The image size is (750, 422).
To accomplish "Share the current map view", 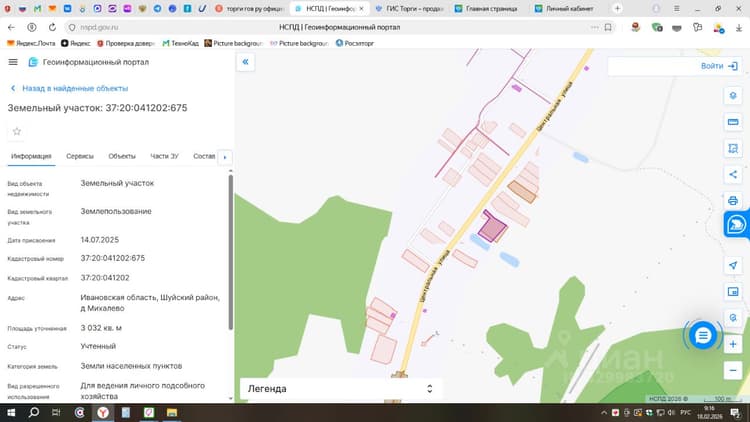I will pyautogui.click(x=733, y=174).
